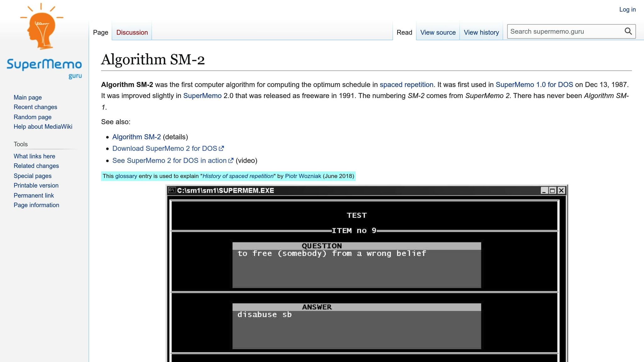This screenshot has height=362, width=644.
Task: Open Algorithm SM-2 details link
Action: (x=136, y=137)
